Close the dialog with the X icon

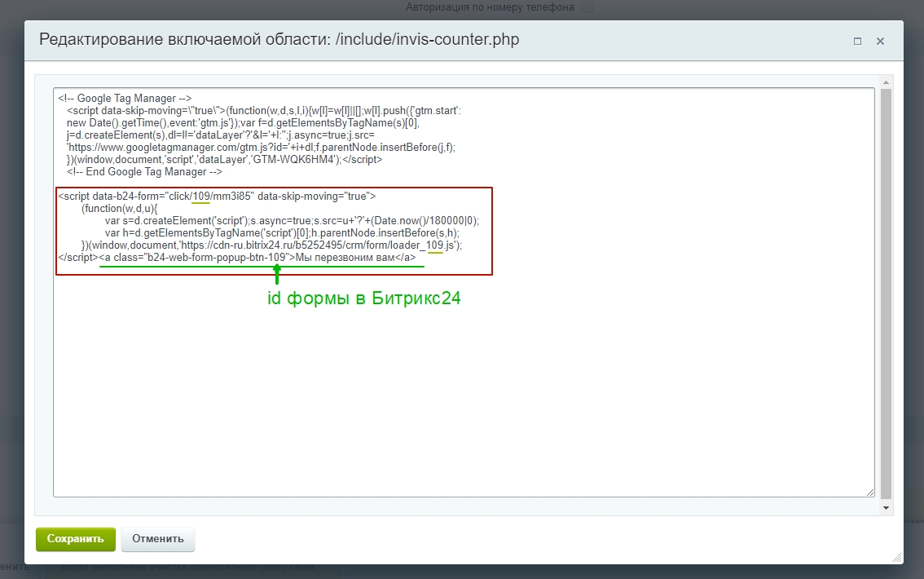pos(880,41)
